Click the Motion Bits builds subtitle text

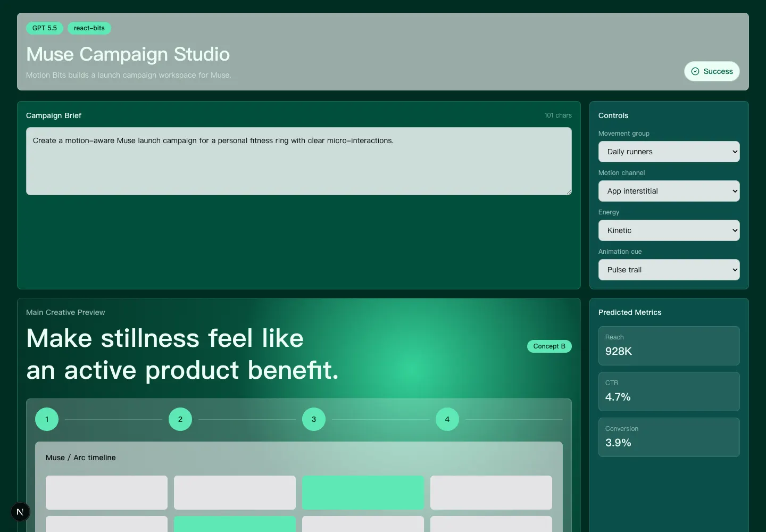coord(129,75)
